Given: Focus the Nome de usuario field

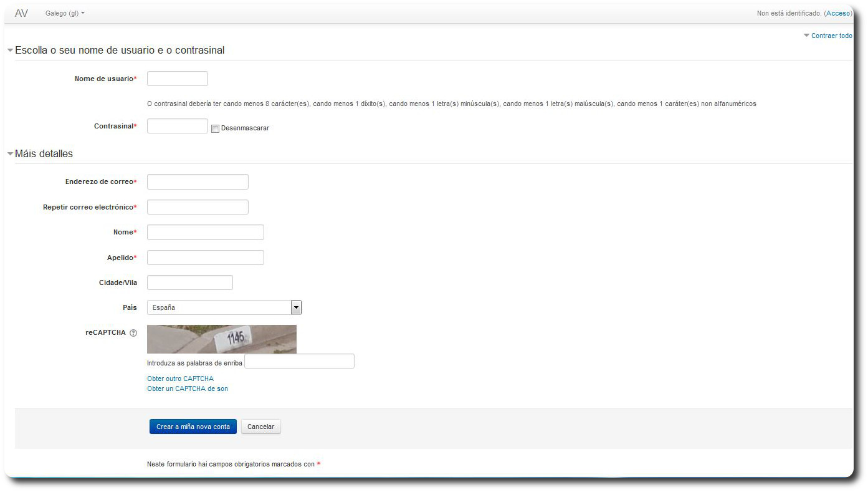Looking at the screenshot, I should click(x=178, y=79).
